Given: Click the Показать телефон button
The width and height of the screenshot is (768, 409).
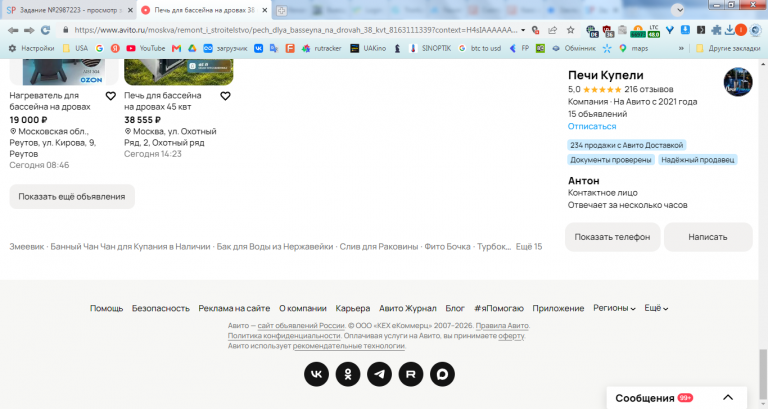Looking at the screenshot, I should click(x=612, y=237).
